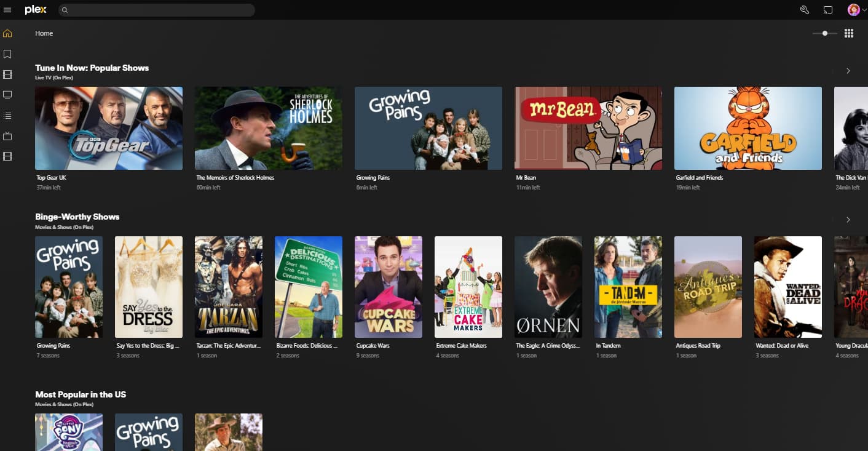Open the bookmark Watchlist icon in sidebar

tap(7, 54)
